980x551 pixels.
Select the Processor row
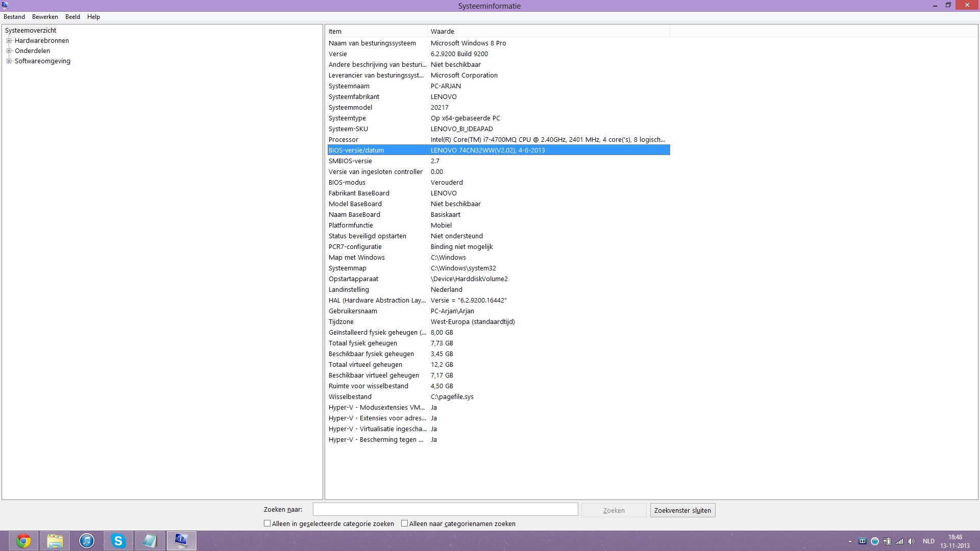[498, 140]
